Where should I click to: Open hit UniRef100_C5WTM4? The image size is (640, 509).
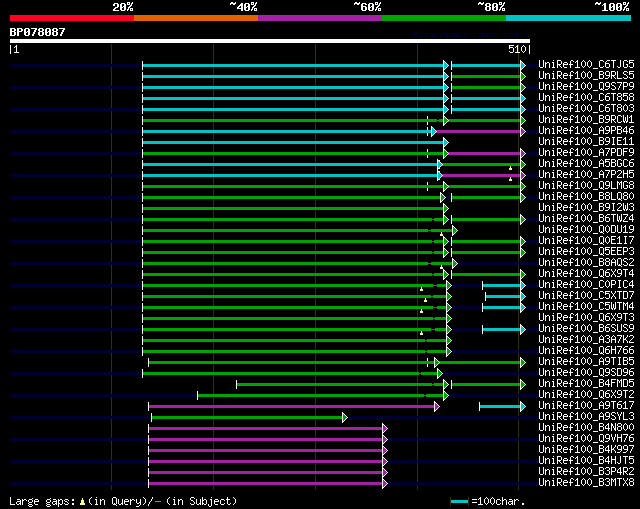click(586, 307)
